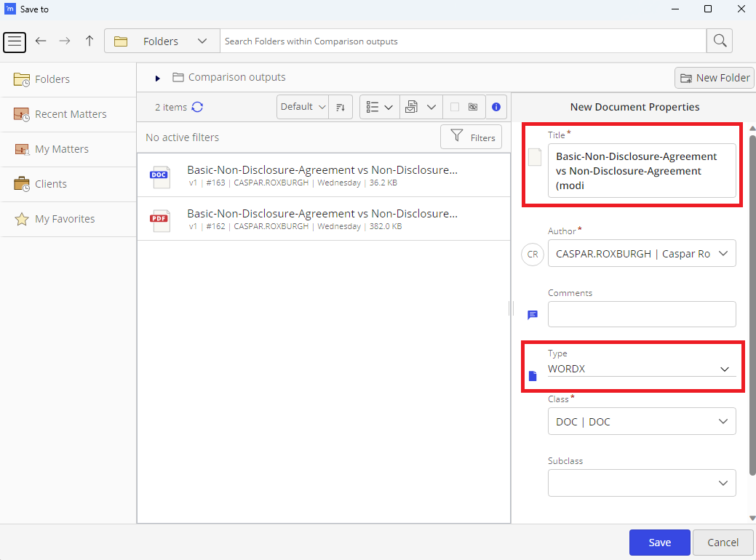Click the DOC icon of the first document
The width and height of the screenshot is (756, 560).
(x=160, y=176)
